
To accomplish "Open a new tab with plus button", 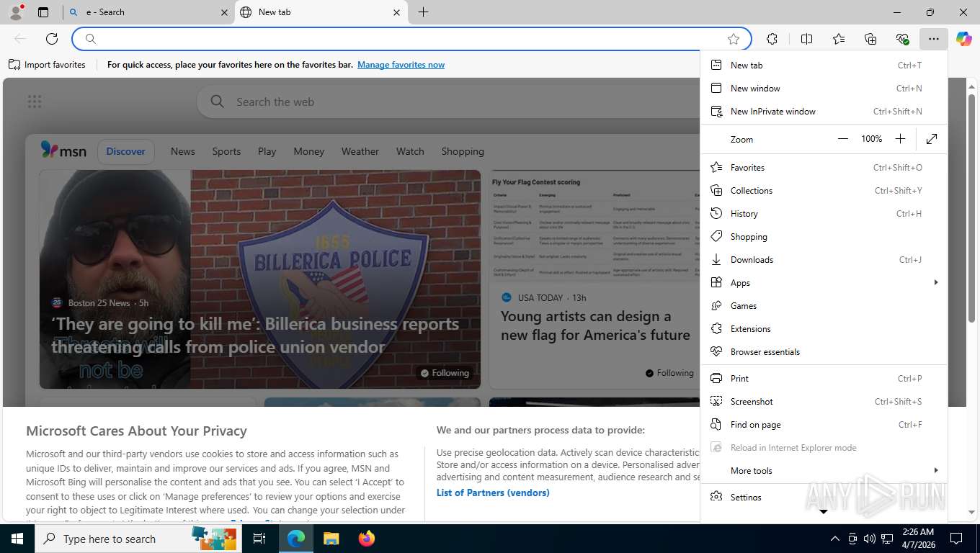I will pyautogui.click(x=424, y=12).
